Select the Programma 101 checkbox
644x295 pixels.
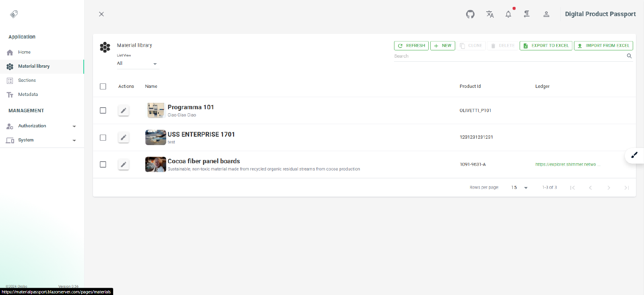click(103, 110)
